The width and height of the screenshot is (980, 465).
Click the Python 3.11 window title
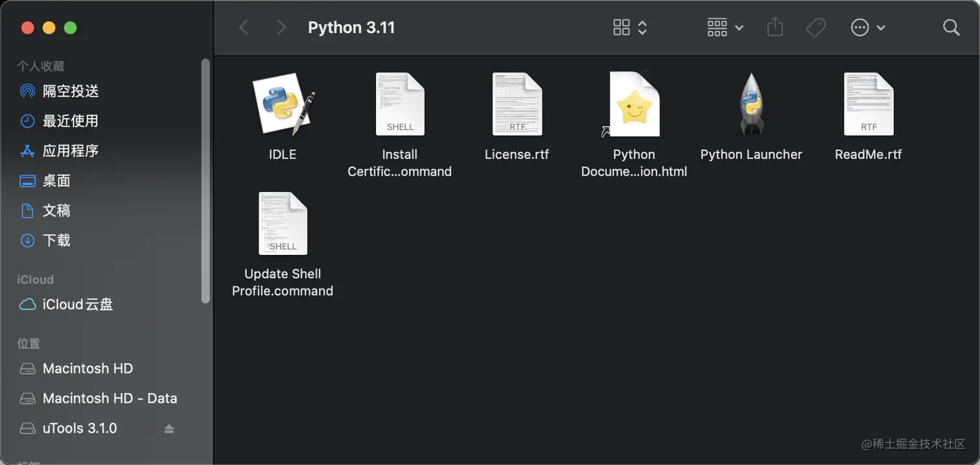tap(351, 27)
